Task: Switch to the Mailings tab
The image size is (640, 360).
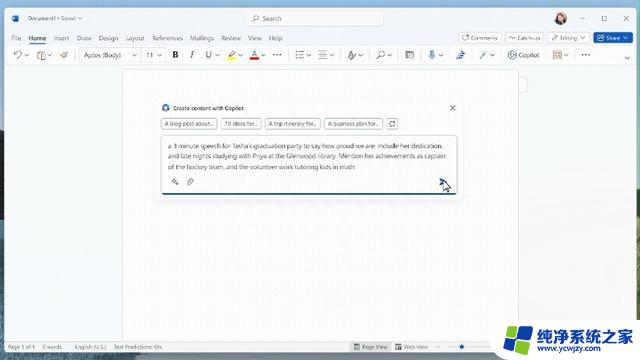Action: (x=202, y=38)
